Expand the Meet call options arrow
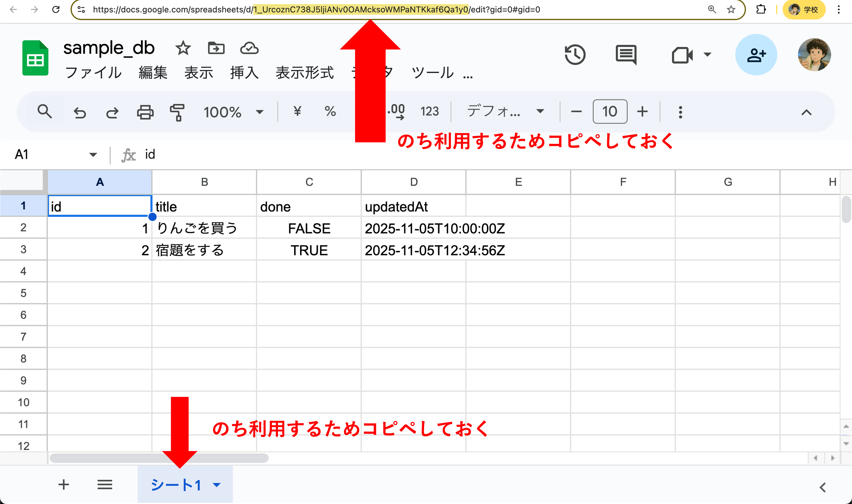The image size is (852, 504). [707, 54]
